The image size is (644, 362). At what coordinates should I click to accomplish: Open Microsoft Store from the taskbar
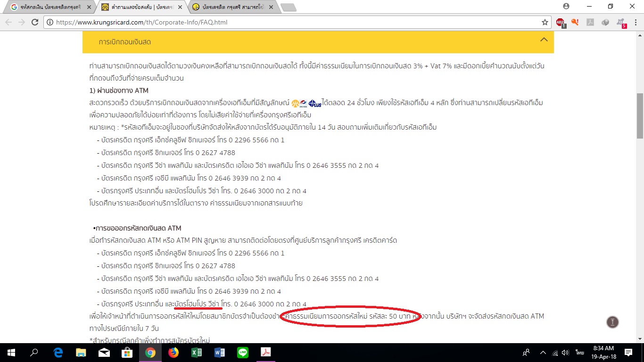[x=127, y=353]
